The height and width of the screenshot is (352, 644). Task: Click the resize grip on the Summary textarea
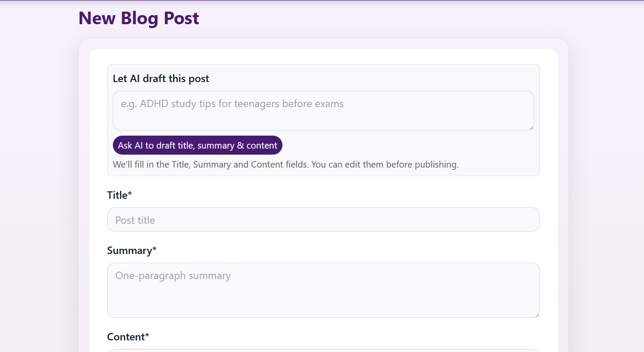pyautogui.click(x=537, y=315)
